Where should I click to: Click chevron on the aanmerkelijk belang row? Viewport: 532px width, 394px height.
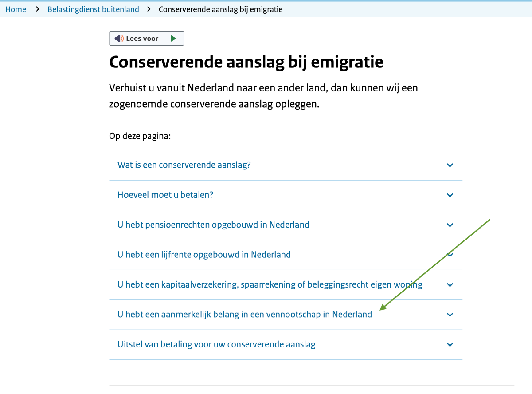click(450, 315)
